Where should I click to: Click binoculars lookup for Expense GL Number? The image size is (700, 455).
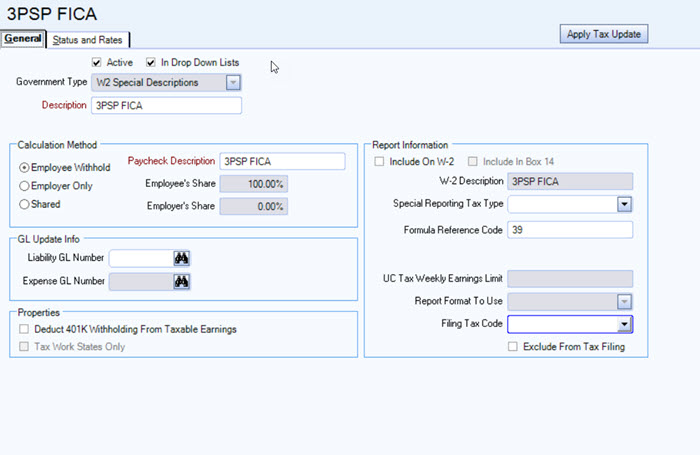point(181,282)
